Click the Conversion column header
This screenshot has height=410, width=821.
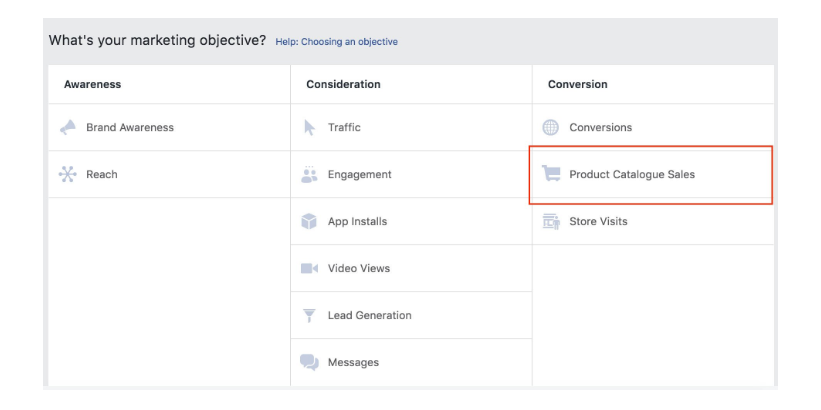point(578,84)
